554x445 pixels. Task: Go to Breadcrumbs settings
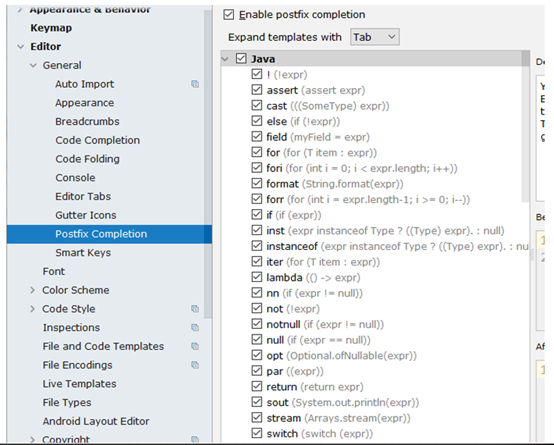point(87,122)
